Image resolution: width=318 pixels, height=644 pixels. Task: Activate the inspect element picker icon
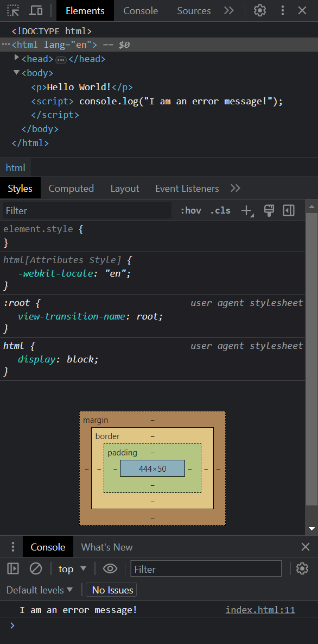pos(14,11)
